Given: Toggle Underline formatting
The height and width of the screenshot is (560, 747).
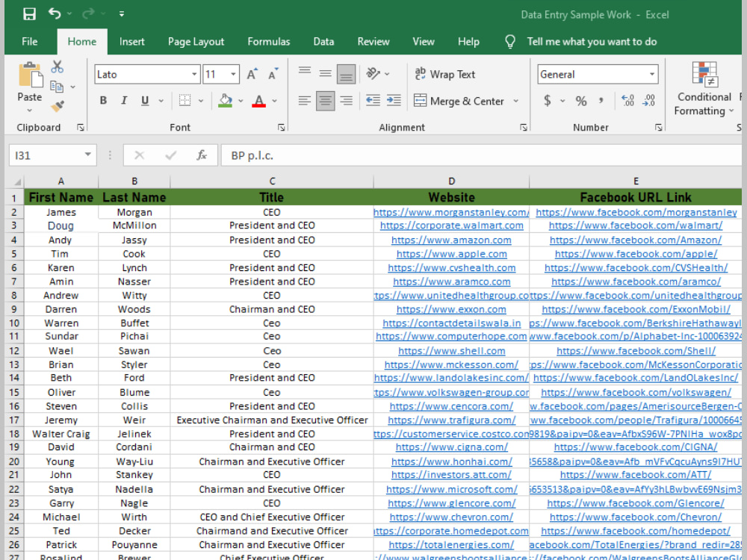Looking at the screenshot, I should (x=145, y=101).
